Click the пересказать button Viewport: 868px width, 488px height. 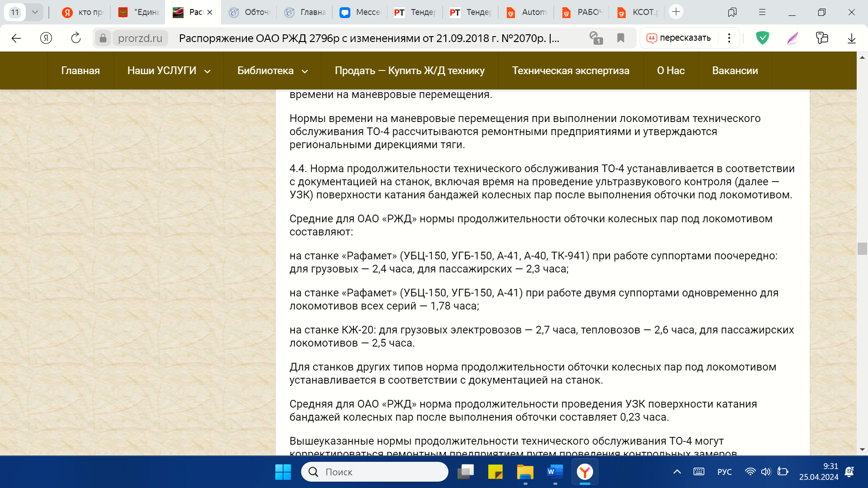[679, 38]
